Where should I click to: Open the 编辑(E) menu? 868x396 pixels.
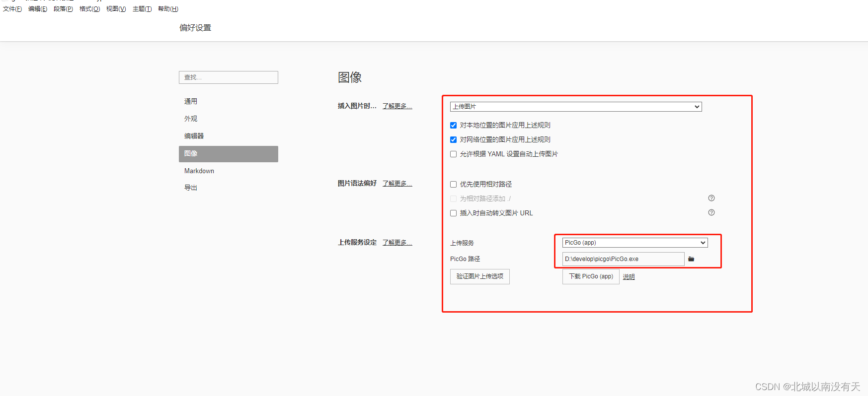tap(38, 9)
